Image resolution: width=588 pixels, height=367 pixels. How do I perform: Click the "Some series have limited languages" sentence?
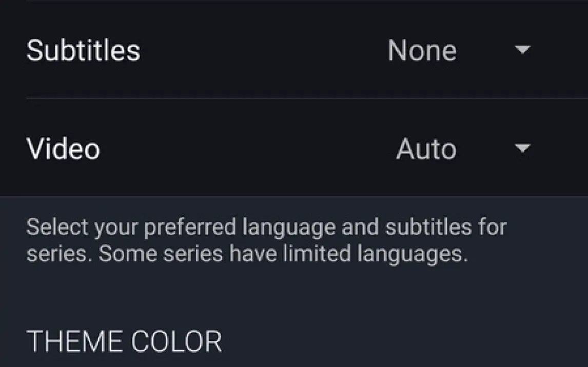(283, 254)
